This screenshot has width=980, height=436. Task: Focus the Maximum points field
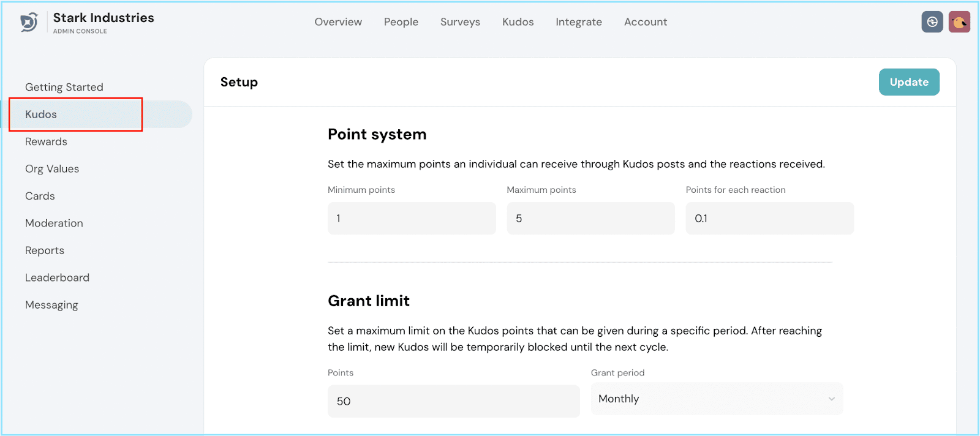(590, 219)
